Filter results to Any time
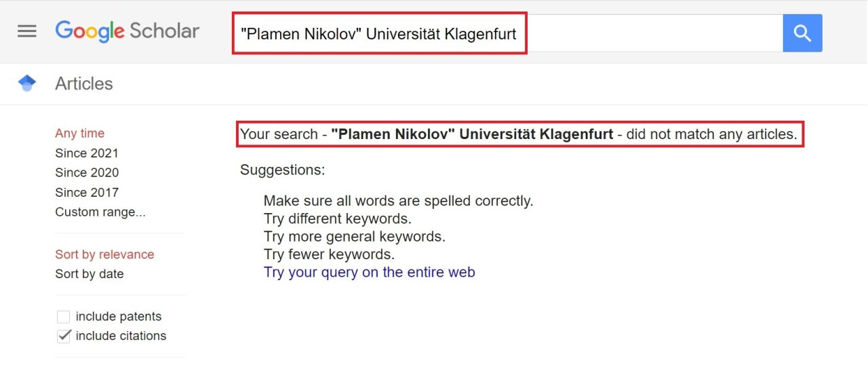 click(x=80, y=133)
